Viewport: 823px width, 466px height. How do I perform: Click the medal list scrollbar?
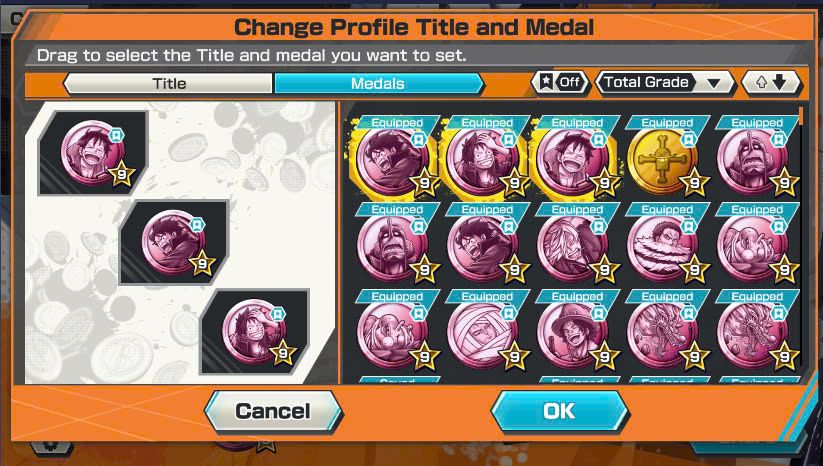(x=800, y=116)
